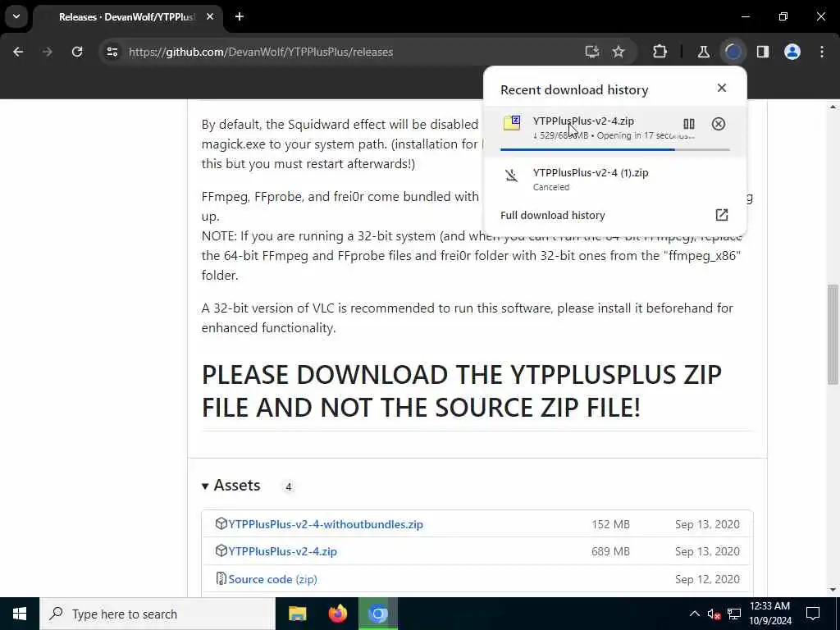
Task: Toggle the downloads progress icon in toolbar
Action: point(733,52)
